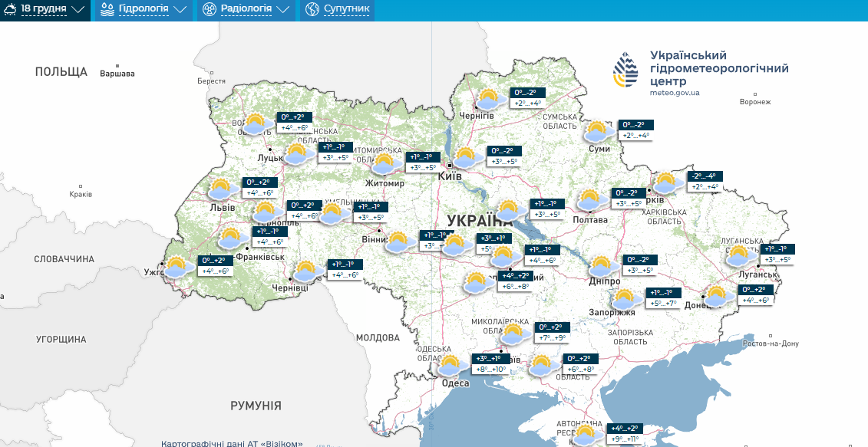Click the Ukrainian Hydrometeorological Center logo

pos(625,71)
